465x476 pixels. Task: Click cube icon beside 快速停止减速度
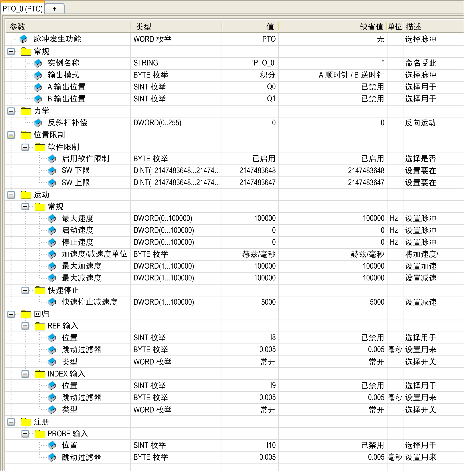(52, 302)
